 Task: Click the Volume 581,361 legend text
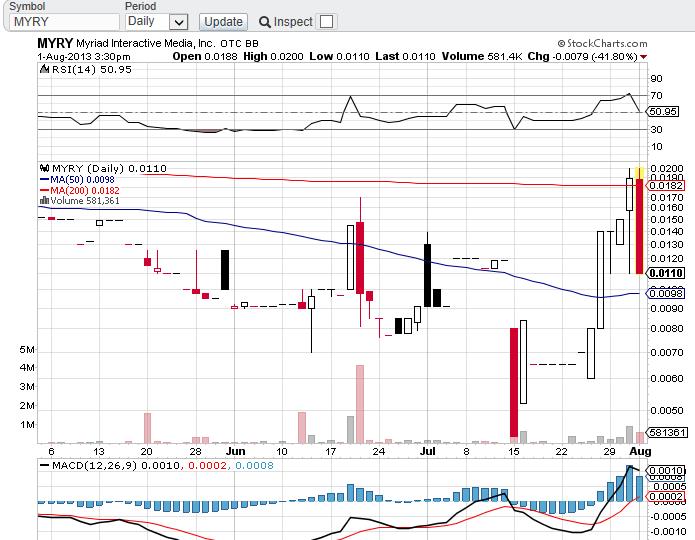85,201
